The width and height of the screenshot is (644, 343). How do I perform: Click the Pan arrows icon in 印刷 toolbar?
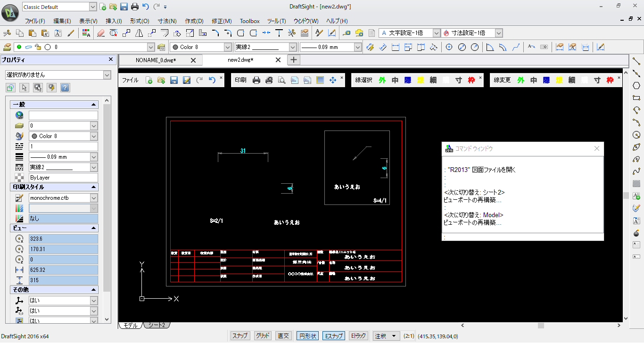[x=333, y=80]
